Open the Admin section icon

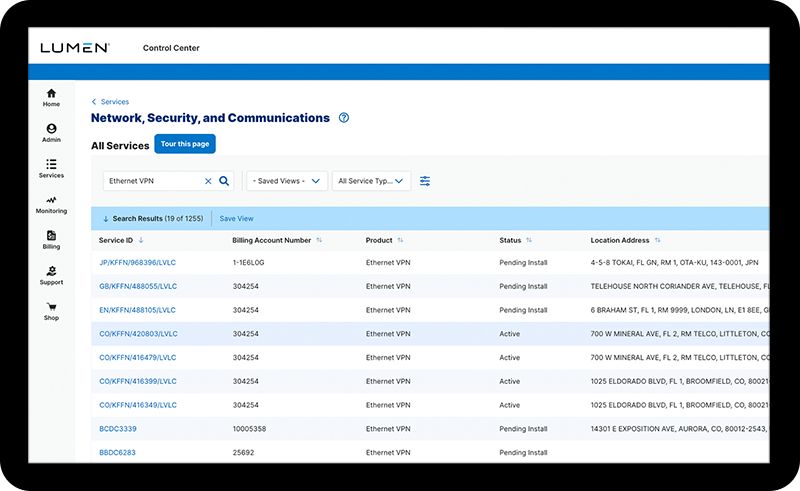pos(51,129)
